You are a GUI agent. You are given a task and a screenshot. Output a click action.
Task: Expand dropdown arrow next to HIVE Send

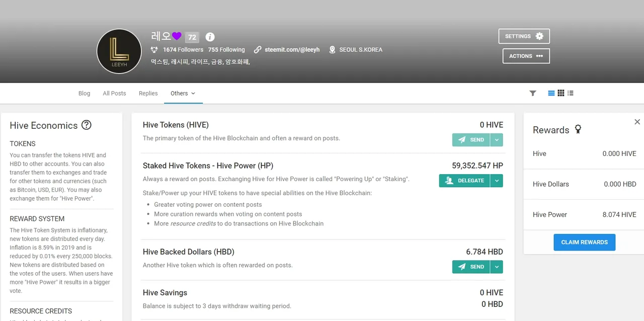[497, 140]
